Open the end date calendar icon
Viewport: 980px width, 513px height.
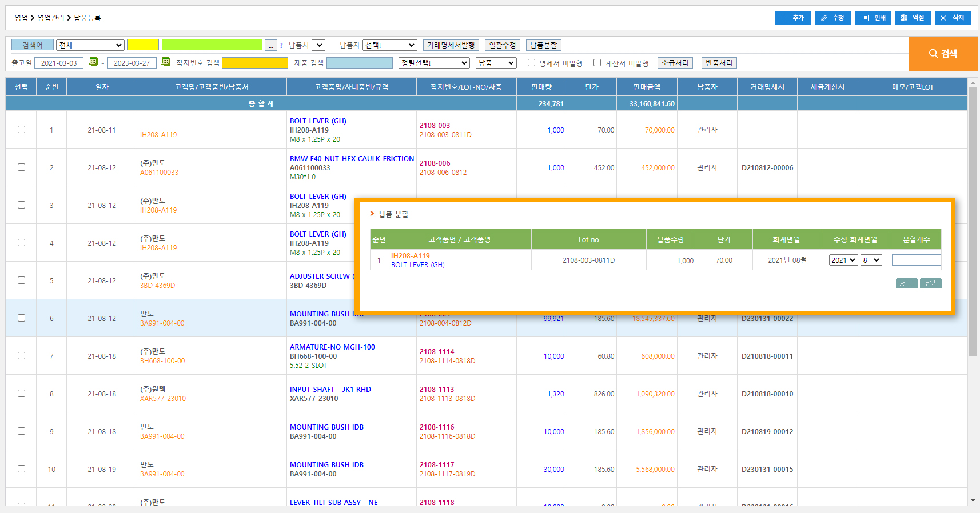pos(166,62)
